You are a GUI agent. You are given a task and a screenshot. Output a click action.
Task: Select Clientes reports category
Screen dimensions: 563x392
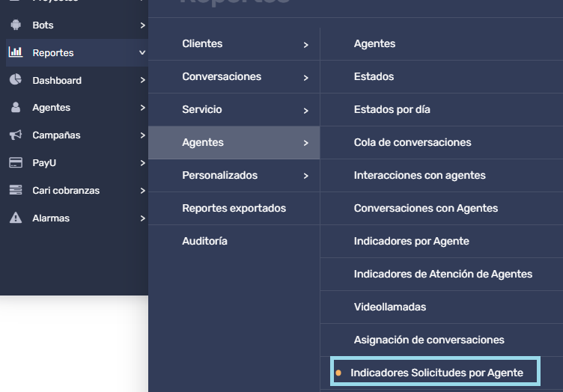pyautogui.click(x=234, y=43)
